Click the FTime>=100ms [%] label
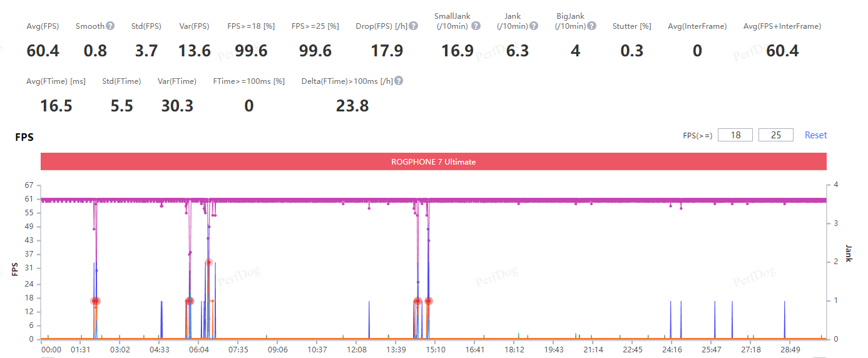The height and width of the screenshot is (358, 868). pos(249,81)
